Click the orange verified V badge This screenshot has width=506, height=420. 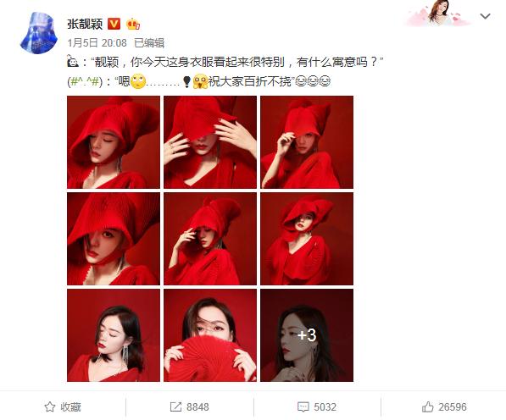pyautogui.click(x=114, y=24)
